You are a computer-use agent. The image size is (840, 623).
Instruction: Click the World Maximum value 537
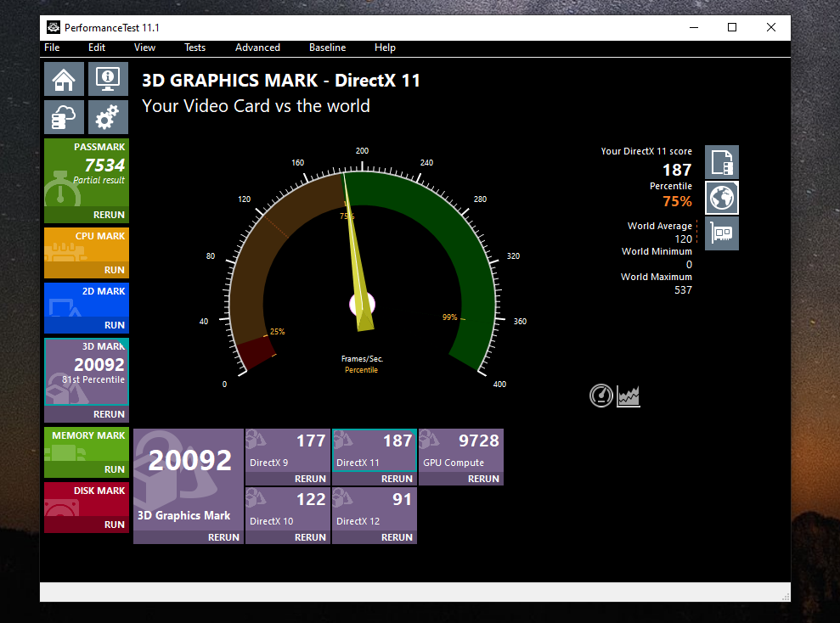tap(683, 290)
